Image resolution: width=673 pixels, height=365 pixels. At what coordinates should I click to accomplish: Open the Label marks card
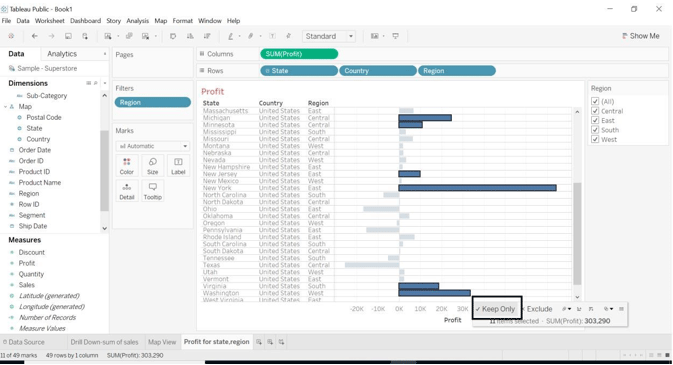pos(178,166)
